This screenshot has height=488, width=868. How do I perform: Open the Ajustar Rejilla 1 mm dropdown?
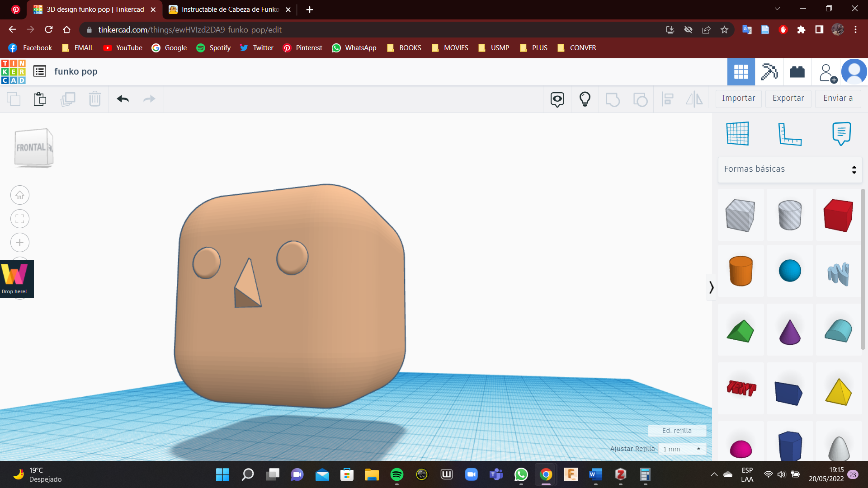pyautogui.click(x=682, y=449)
